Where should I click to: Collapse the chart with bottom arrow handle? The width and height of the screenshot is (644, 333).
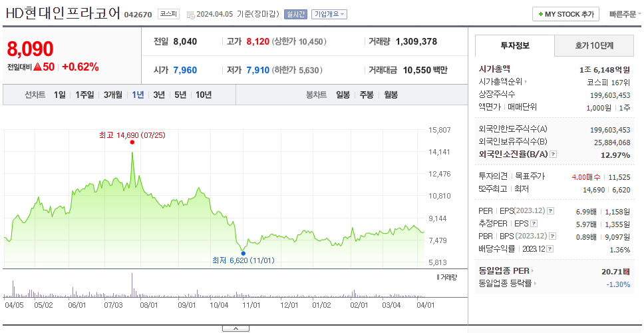[236, 328]
